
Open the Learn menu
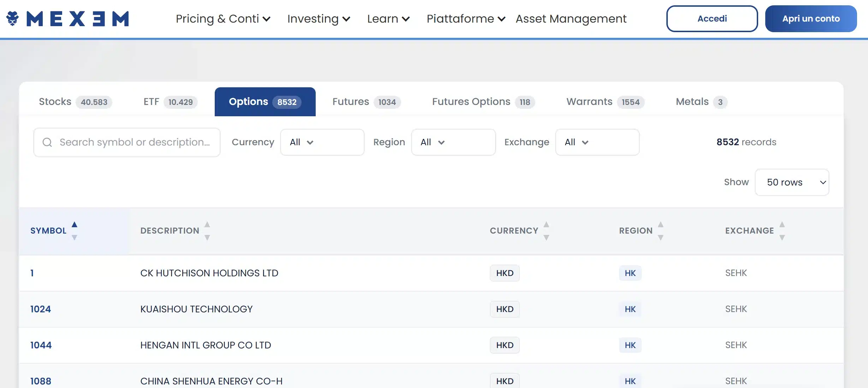click(387, 19)
